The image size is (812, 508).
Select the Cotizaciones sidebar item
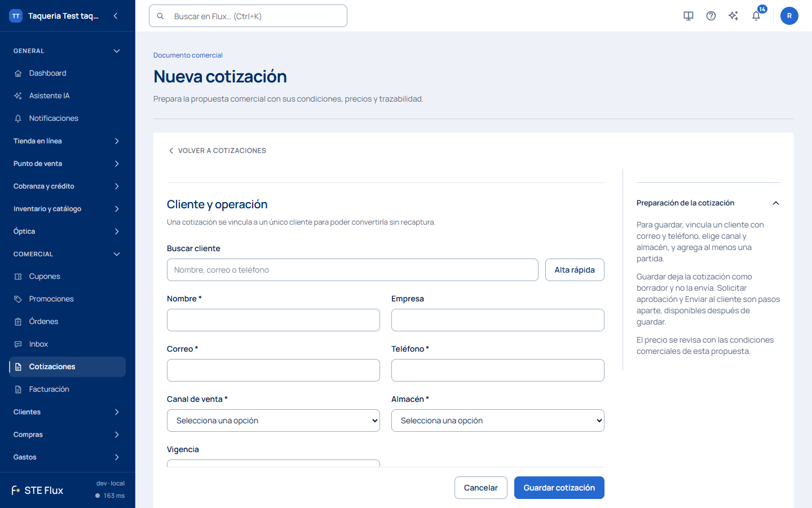(x=67, y=367)
